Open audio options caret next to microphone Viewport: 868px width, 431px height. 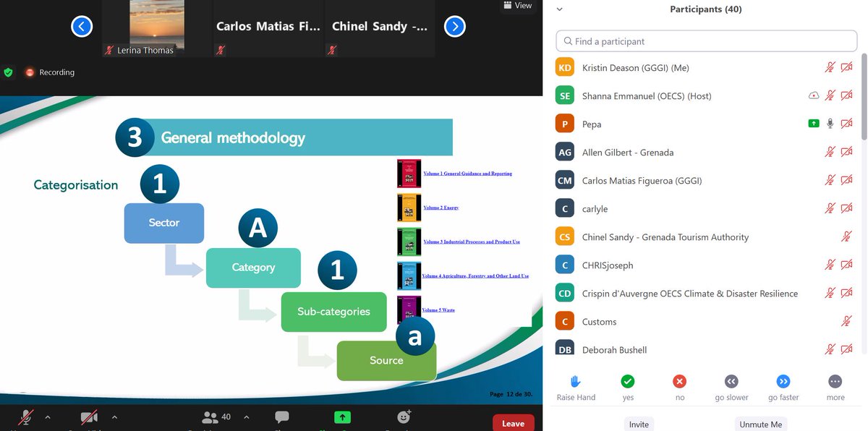48,417
